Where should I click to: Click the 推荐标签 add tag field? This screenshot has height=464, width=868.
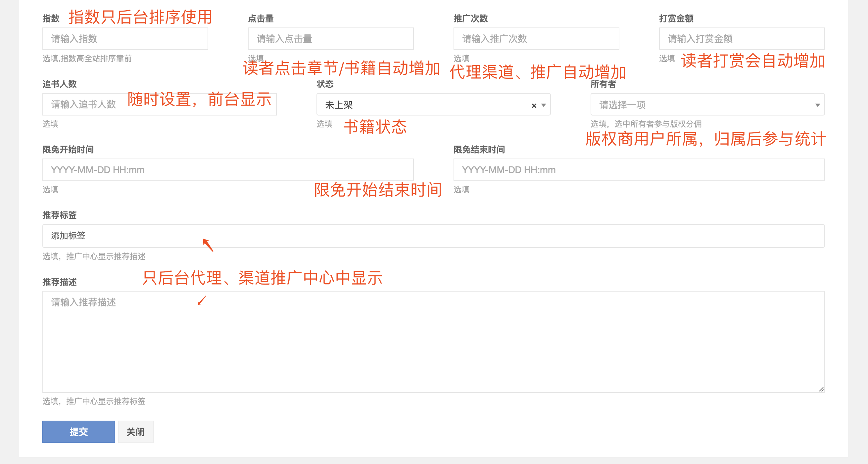tap(433, 236)
